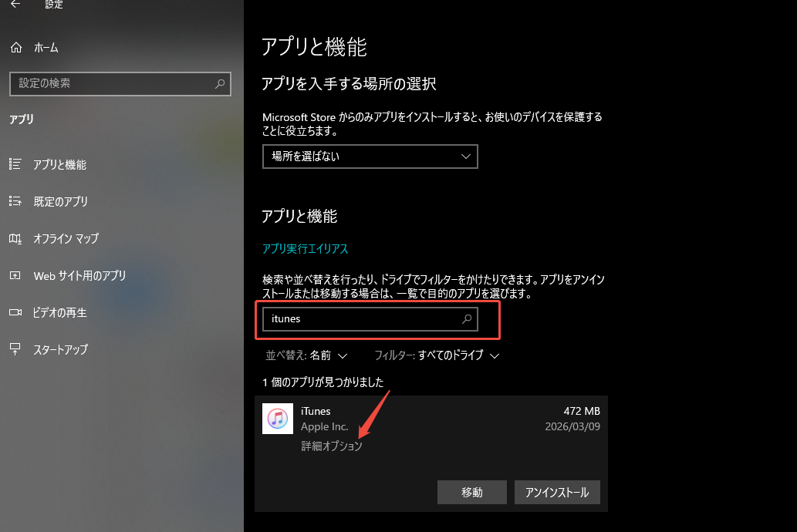797x532 pixels.
Task: Click the スタートアップ icon in sidebar
Action: [15, 349]
